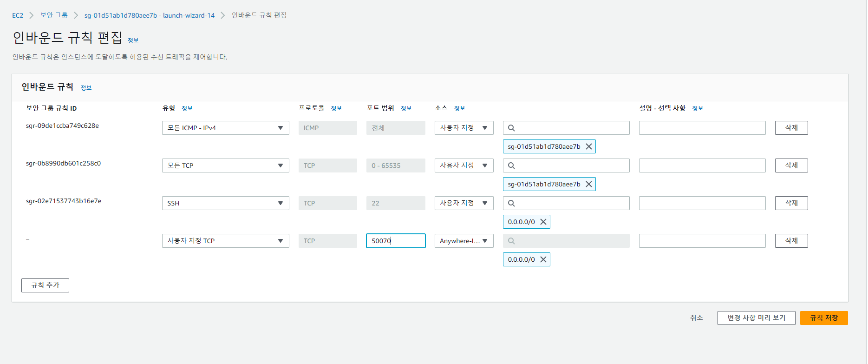Viewport: 868px width, 364px height.
Task: Open the 사용자 지정 source dropdown in the SSH row
Action: pos(464,203)
